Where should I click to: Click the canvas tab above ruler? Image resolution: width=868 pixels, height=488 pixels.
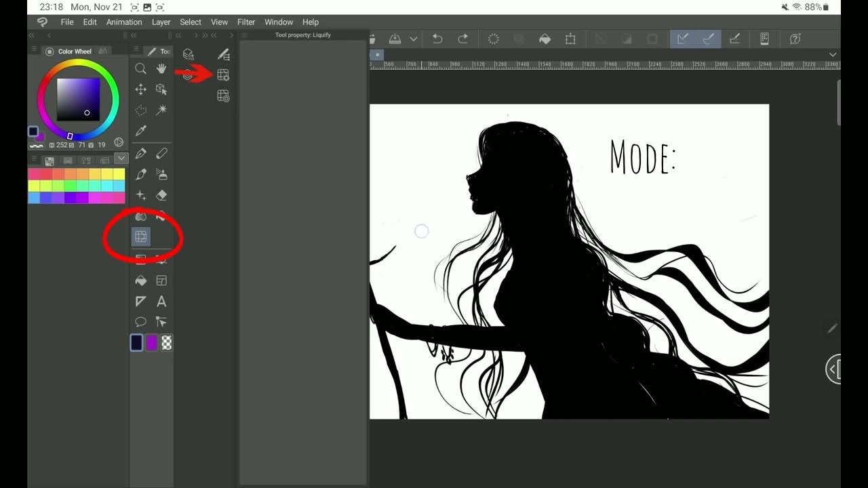[378, 55]
